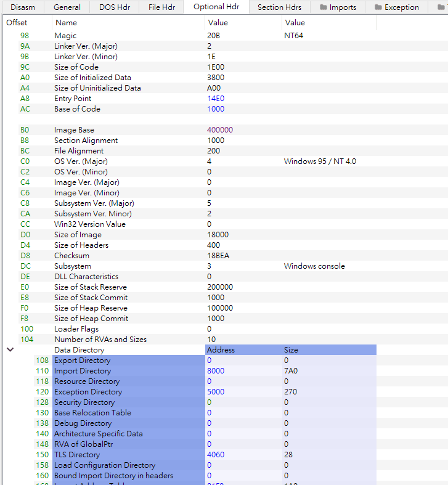This screenshot has height=485, width=448.
Task: Select Size of Code value 1E00
Action: 216,67
